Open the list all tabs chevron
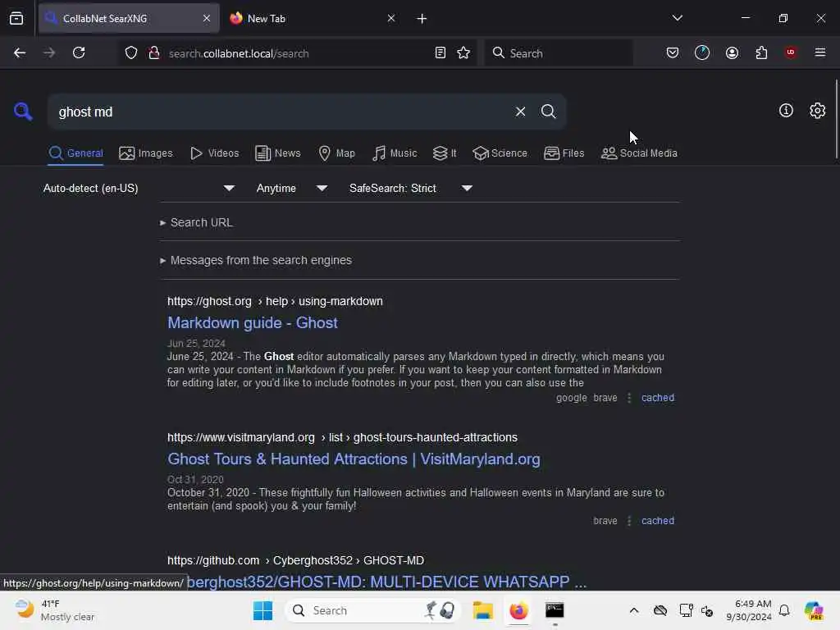Screen dimensions: 840x630 pyautogui.click(x=677, y=18)
